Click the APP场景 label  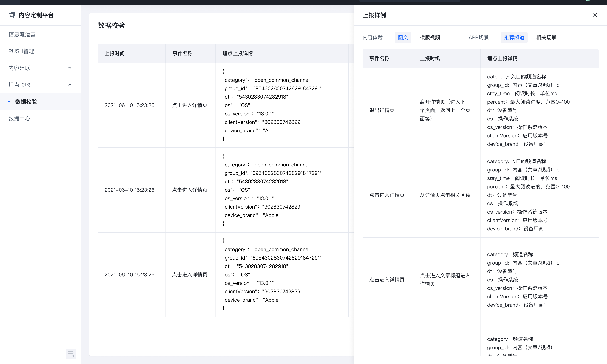coord(479,37)
